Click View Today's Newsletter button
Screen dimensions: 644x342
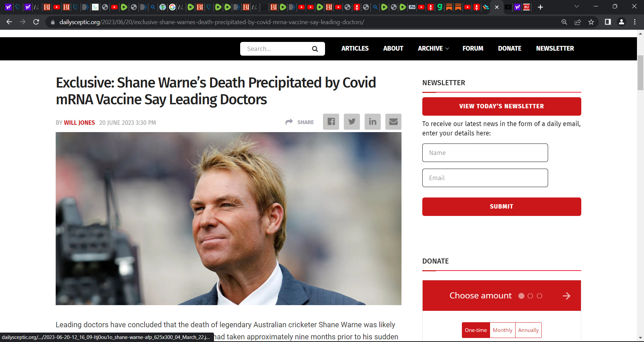pos(501,106)
